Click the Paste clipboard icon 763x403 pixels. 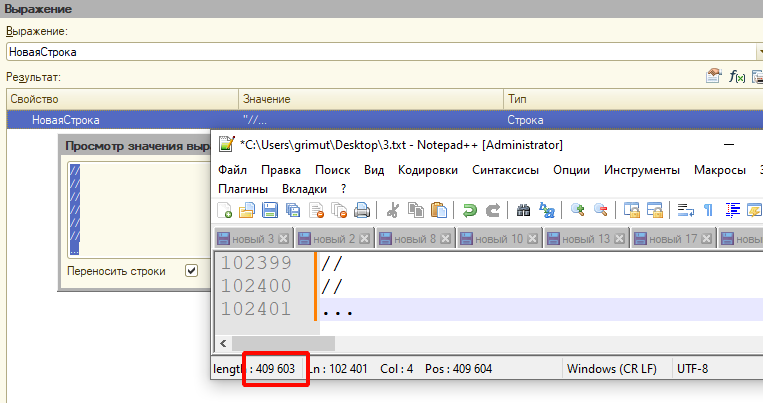(x=438, y=210)
